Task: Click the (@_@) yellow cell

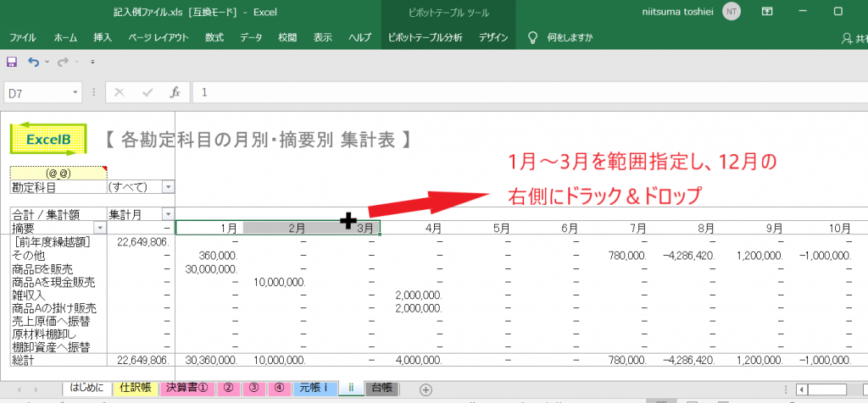Action: (x=58, y=174)
